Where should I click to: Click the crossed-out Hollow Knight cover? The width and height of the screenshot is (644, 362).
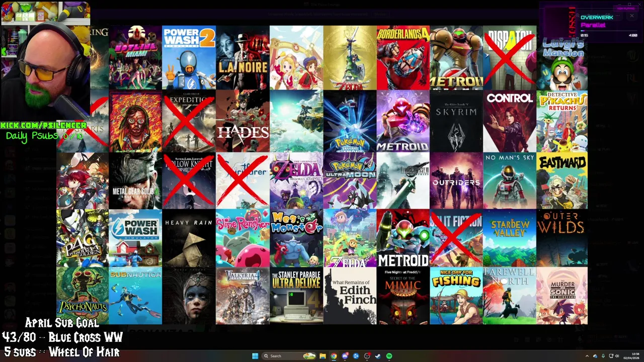pyautogui.click(x=189, y=180)
